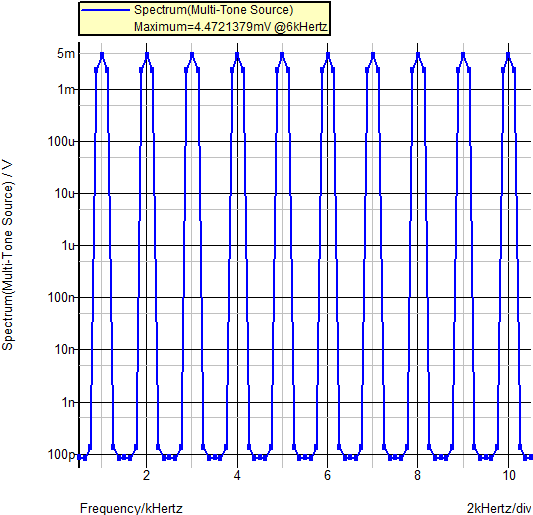Click the 1u tick label on Y axis
The image size is (533, 515).
[x=68, y=245]
